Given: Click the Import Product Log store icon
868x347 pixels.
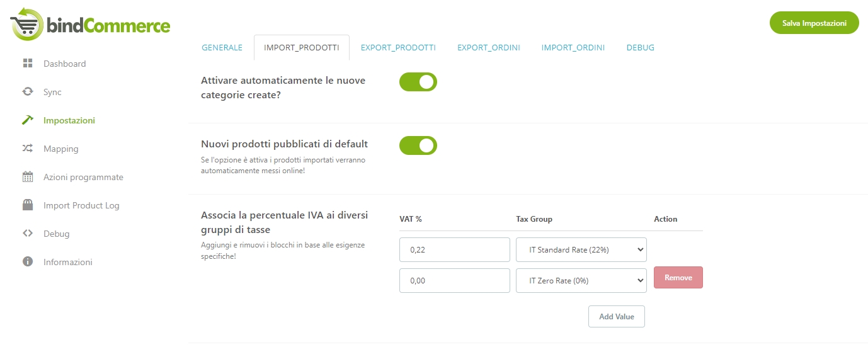Looking at the screenshot, I should tap(27, 205).
